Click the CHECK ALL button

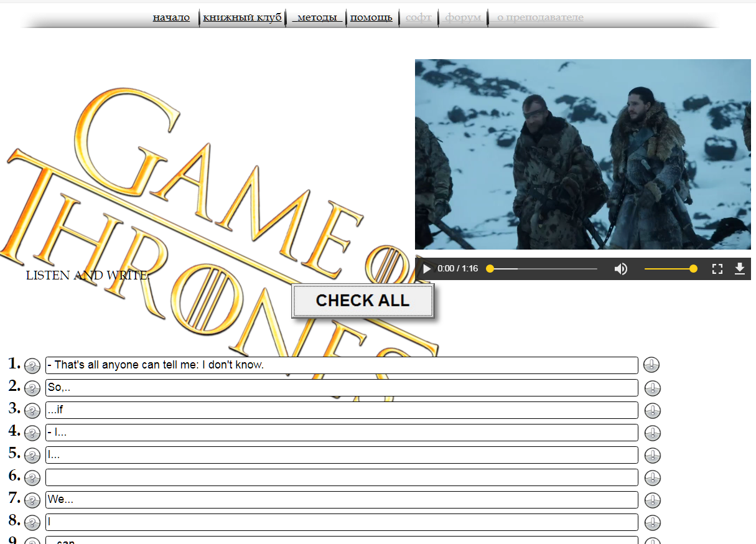click(x=363, y=301)
